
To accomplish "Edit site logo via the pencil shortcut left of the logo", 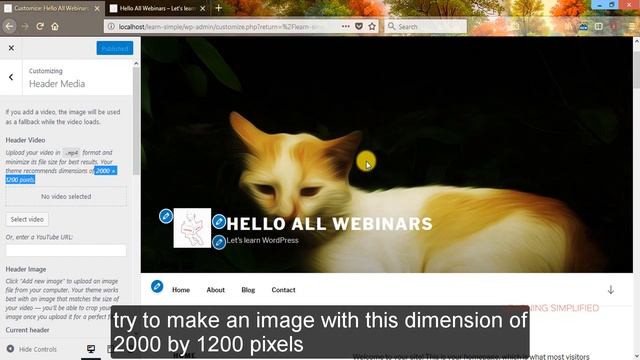I will (166, 216).
